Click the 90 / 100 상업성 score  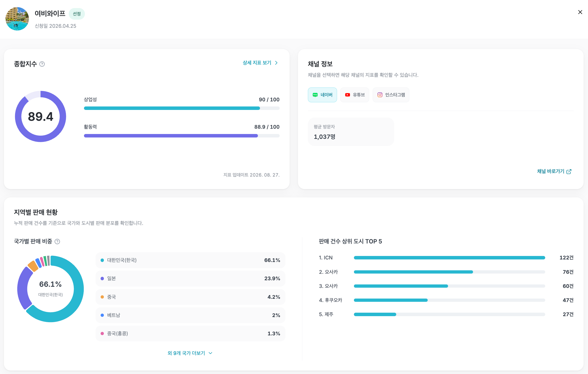pyautogui.click(x=269, y=100)
